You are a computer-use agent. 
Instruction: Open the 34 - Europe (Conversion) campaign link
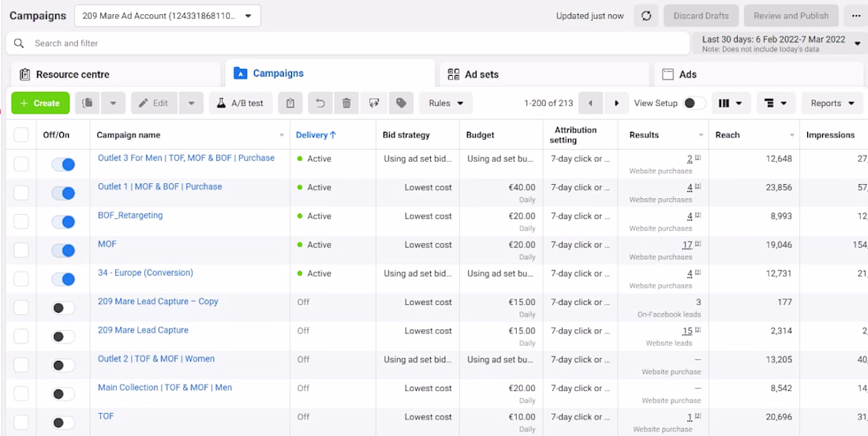click(x=145, y=272)
